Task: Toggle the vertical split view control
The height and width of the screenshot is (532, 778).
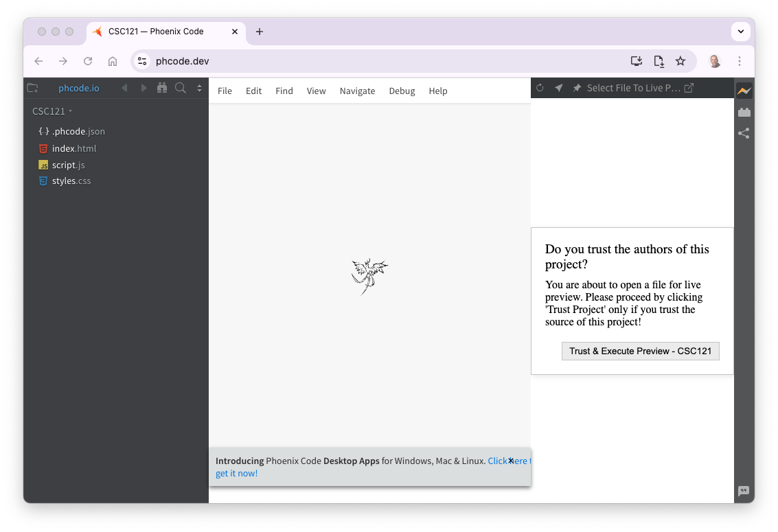Action: coord(199,88)
